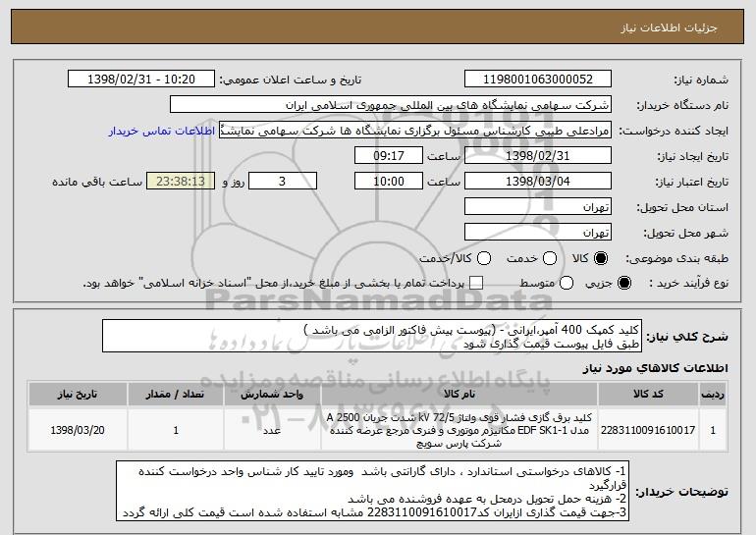Click the نوع فرآیند خرید label

click(689, 283)
